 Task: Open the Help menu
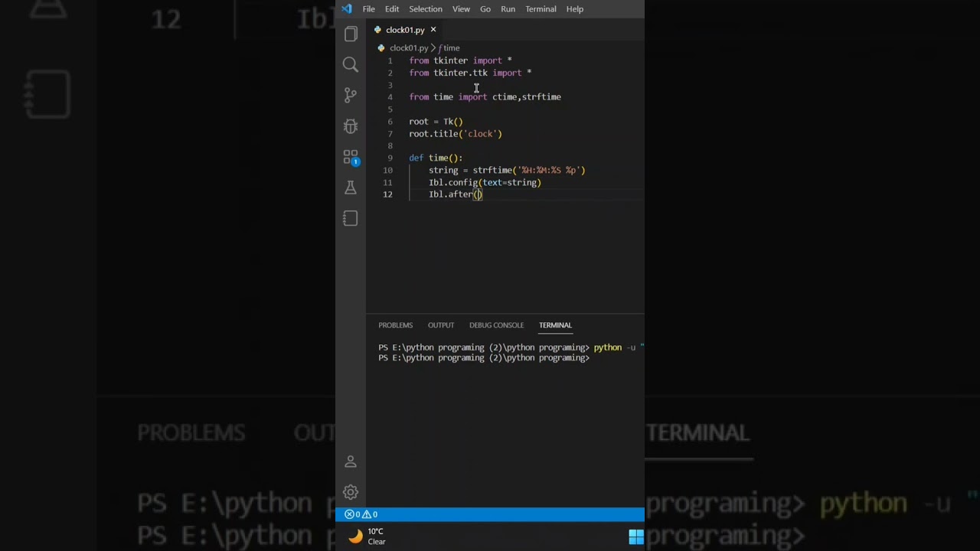(x=575, y=9)
